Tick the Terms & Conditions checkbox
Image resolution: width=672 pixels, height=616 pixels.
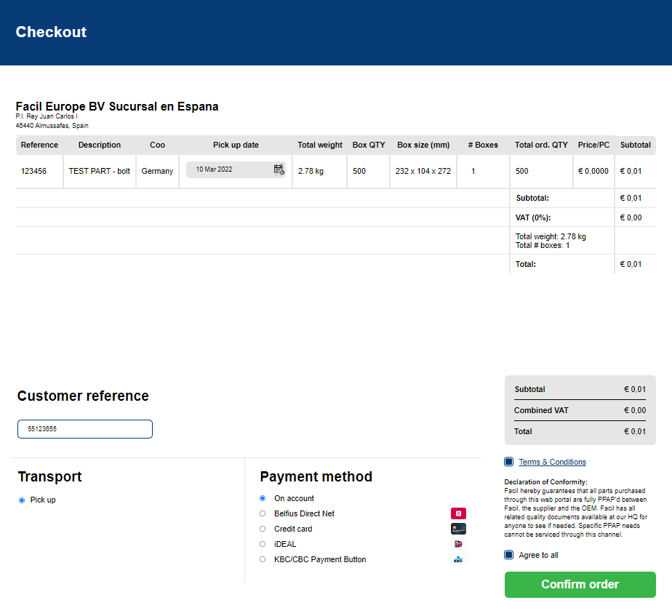coord(509,462)
